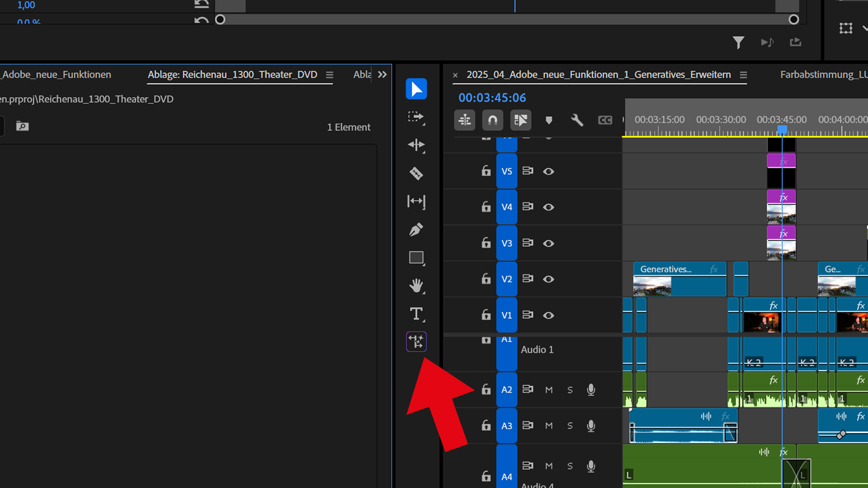
Task: Open Ablage Reichenau panel menu
Action: point(330,75)
